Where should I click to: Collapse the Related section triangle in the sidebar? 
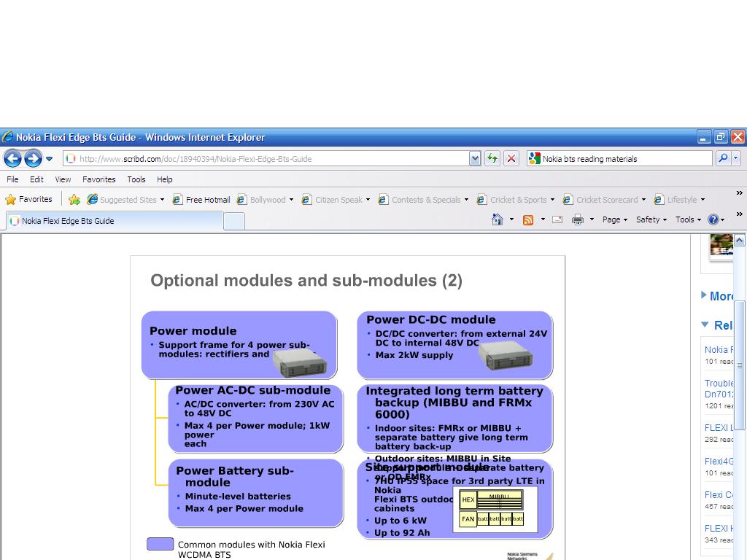click(x=705, y=324)
